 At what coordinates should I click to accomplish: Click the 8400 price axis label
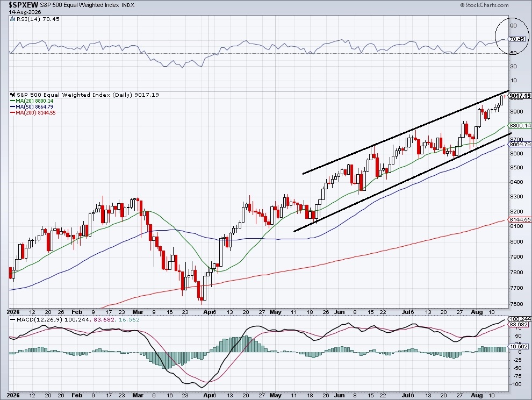[516, 182]
